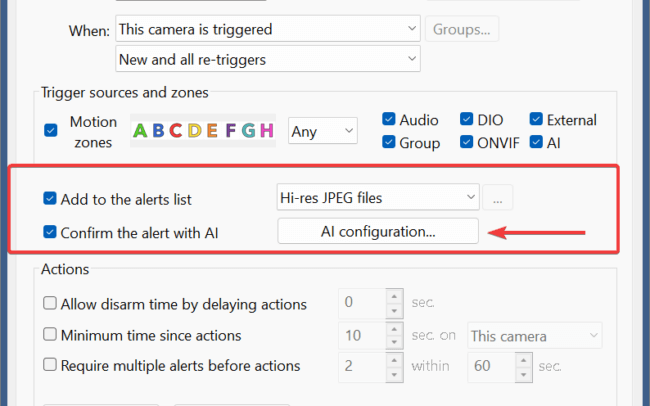Expand the Any zones dropdown

(x=323, y=131)
